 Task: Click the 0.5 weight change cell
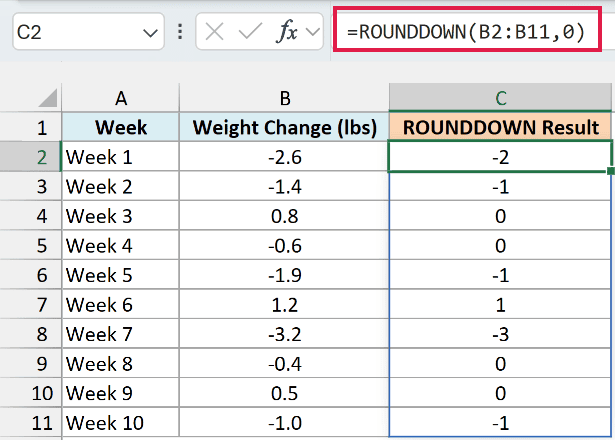click(284, 393)
